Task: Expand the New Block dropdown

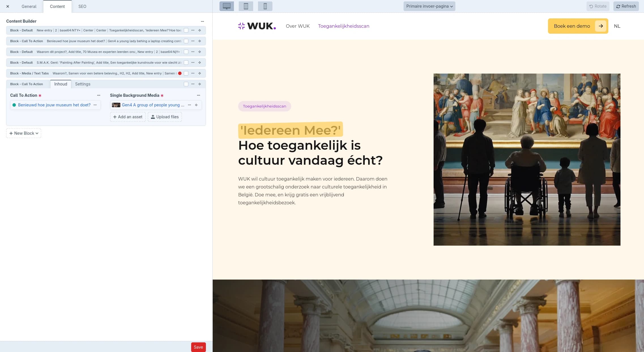Action: click(x=24, y=133)
